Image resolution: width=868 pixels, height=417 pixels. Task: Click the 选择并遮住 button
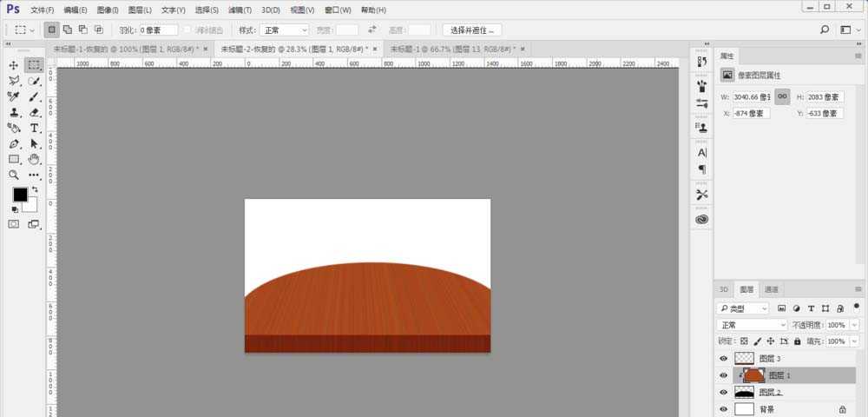[470, 30]
